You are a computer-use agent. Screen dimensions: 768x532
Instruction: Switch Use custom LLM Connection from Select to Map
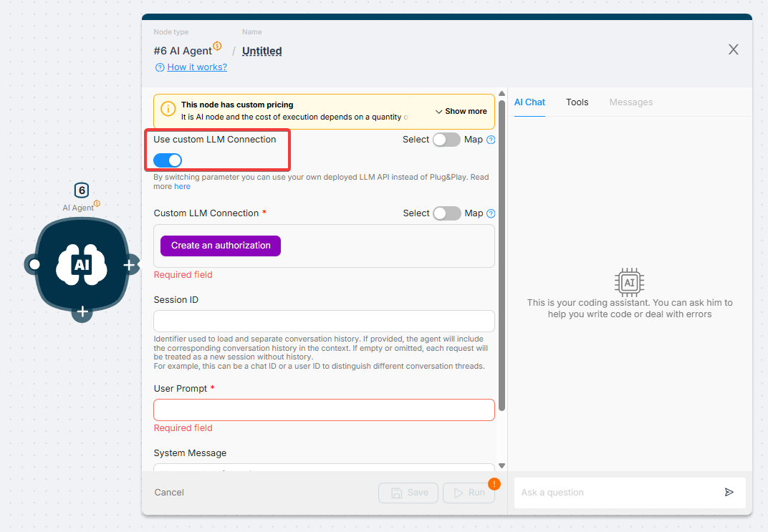click(x=446, y=140)
